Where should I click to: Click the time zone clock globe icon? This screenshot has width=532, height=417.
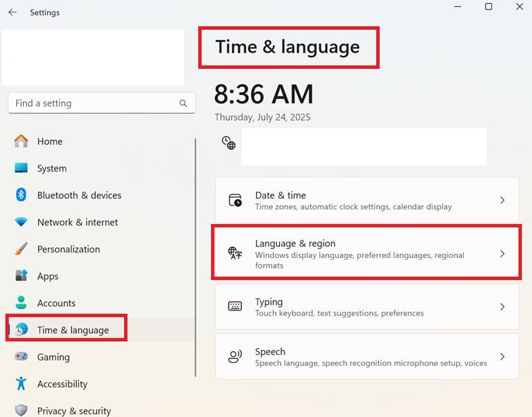coord(229,143)
